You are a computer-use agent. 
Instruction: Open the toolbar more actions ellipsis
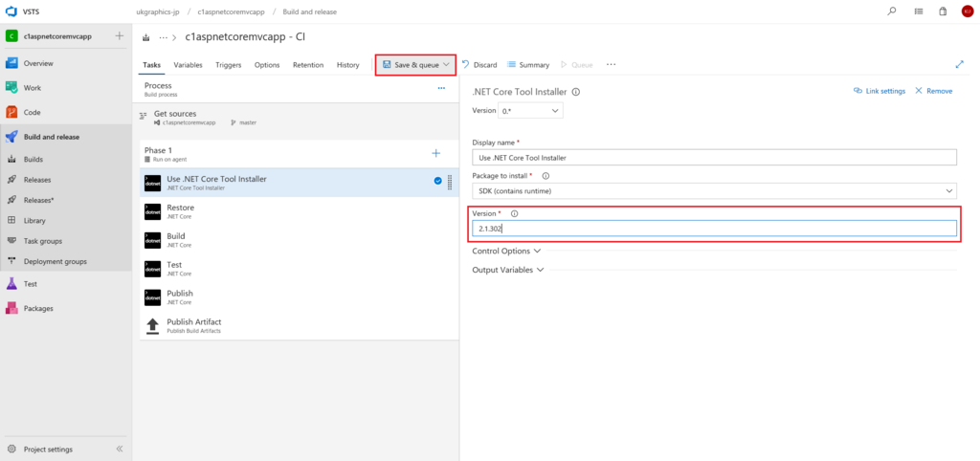(612, 64)
